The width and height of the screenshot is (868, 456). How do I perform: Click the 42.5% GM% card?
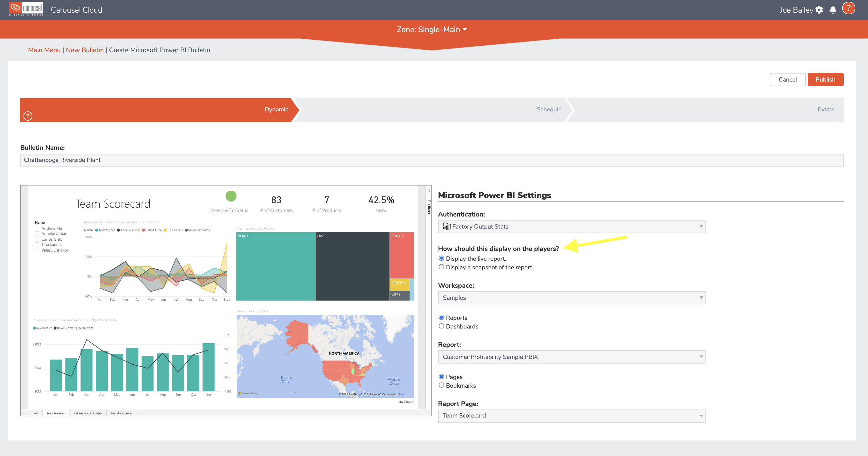tap(381, 204)
